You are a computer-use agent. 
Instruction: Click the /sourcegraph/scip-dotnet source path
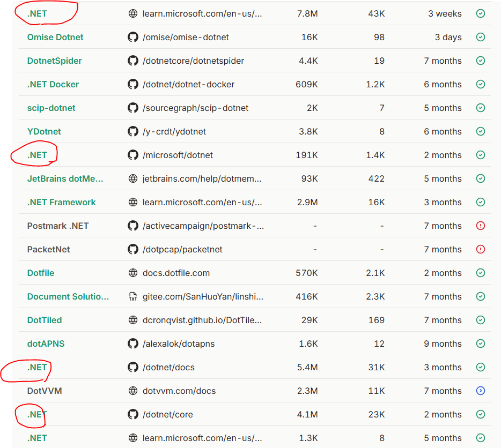tap(196, 108)
